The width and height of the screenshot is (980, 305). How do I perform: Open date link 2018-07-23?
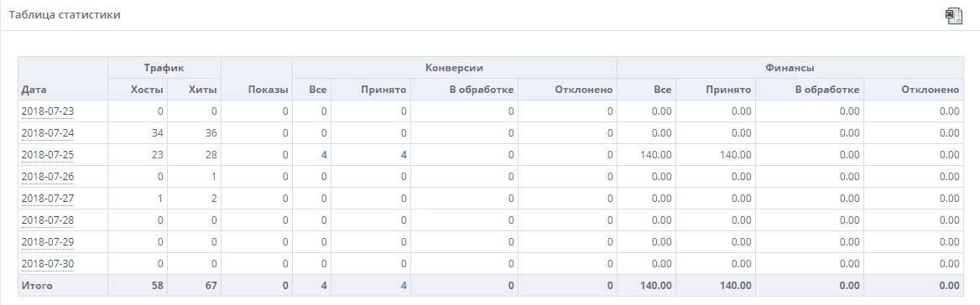[48, 111]
